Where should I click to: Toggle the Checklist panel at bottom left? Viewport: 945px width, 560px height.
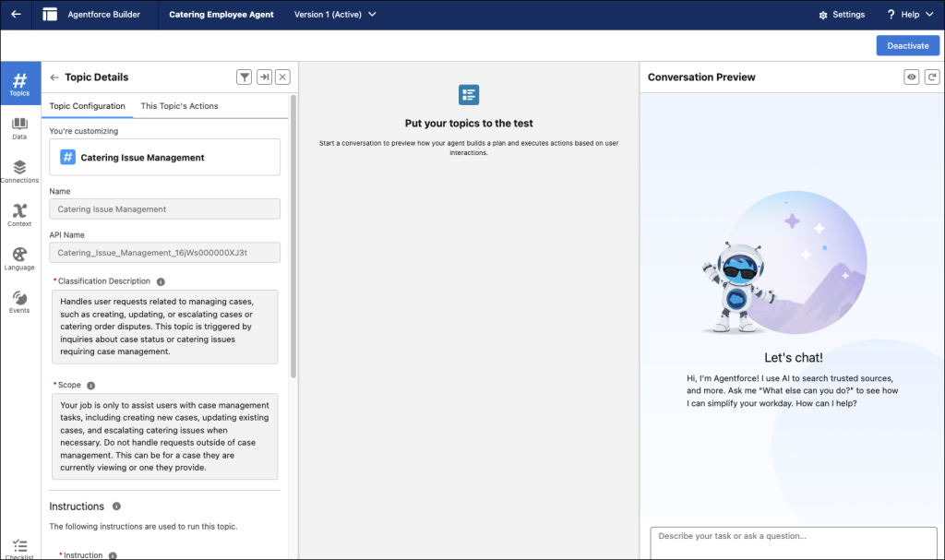coord(19,548)
